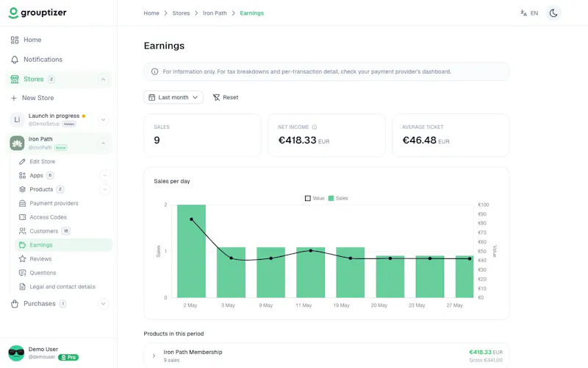Open Legal and contact details

[63, 286]
